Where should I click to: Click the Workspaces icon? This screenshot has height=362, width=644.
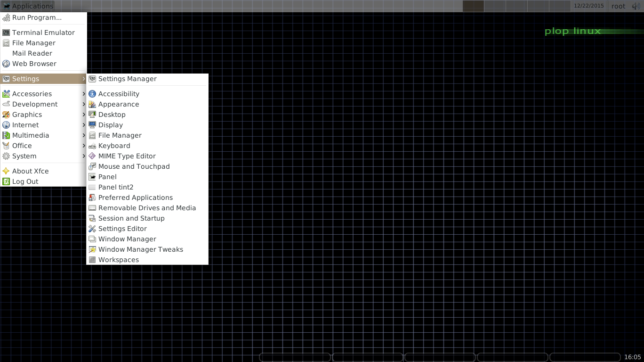pyautogui.click(x=92, y=260)
